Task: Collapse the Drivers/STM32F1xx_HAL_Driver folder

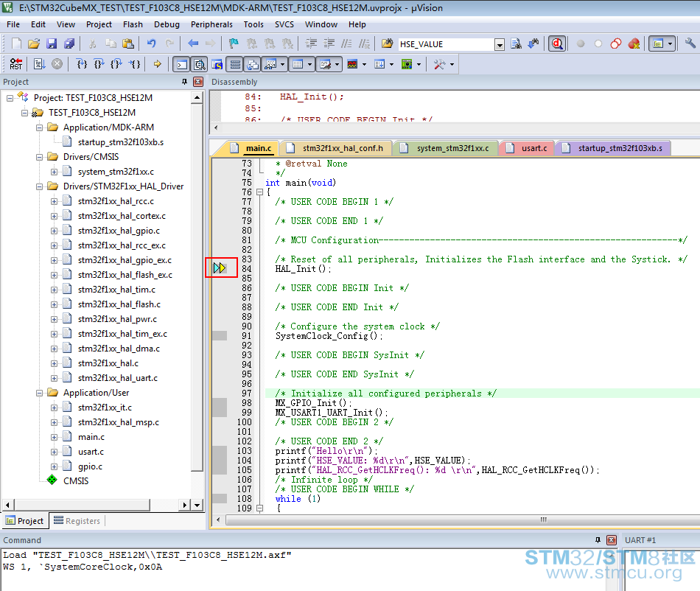Action: click(x=39, y=186)
